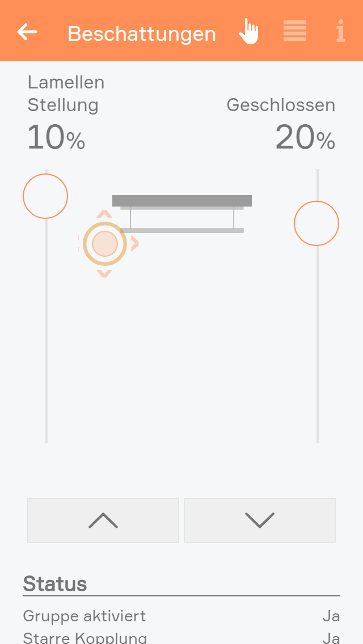The height and width of the screenshot is (644, 363).
Task: Click the joystick's right-pointing chevron
Action: click(135, 244)
